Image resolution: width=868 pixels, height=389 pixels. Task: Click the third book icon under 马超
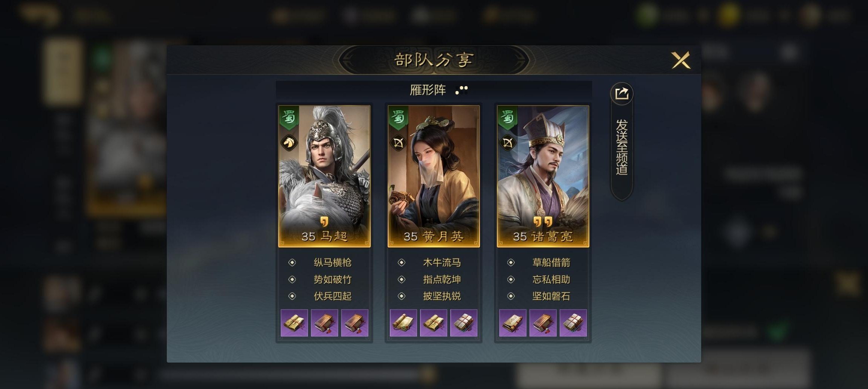click(355, 323)
